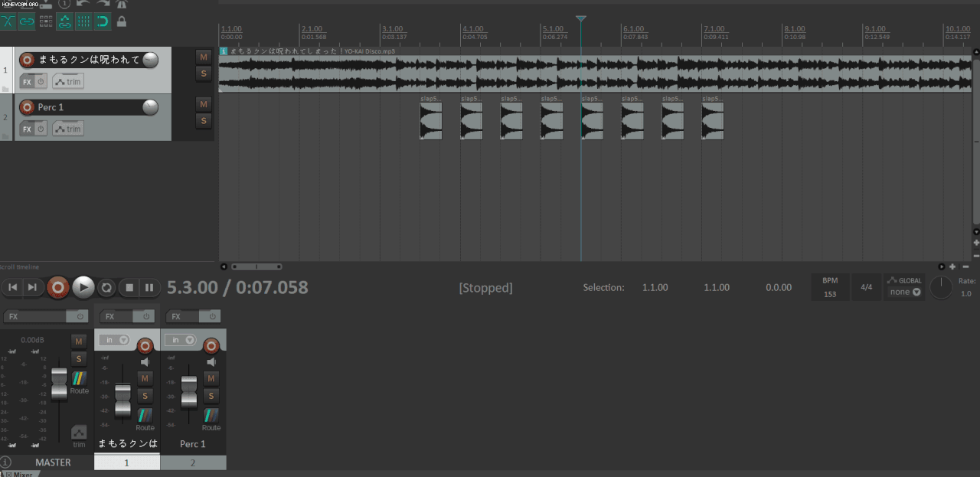
Task: Toggle the snap magnet toolbar icon
Action: coord(102,21)
